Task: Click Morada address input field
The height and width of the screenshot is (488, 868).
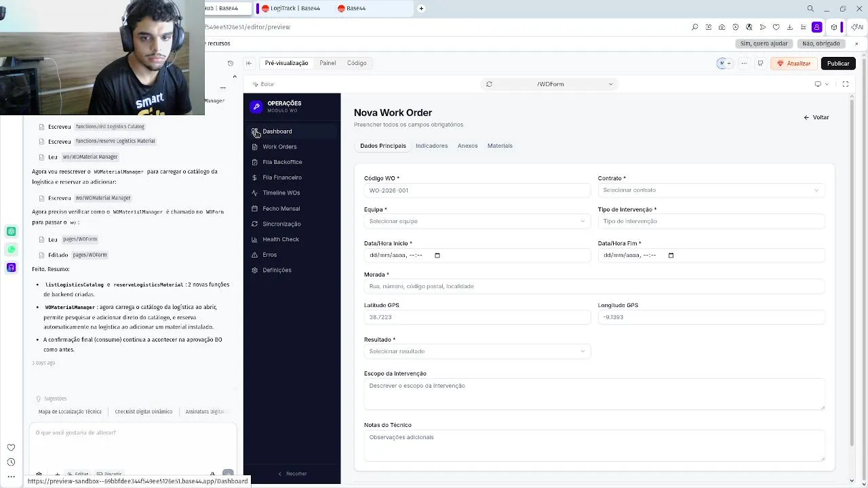Action: pyautogui.click(x=594, y=286)
